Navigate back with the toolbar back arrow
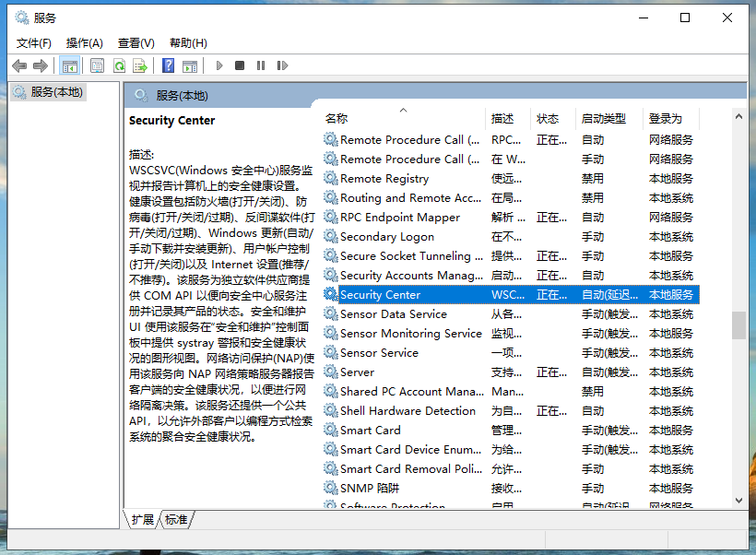Screen dimensions: 756x555 [x=19, y=65]
